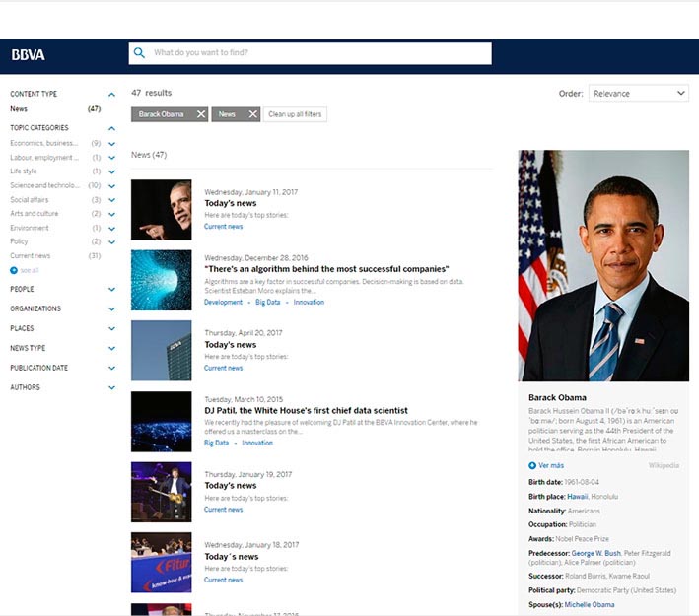Screen dimensions: 699x616
Task: Expand the Labour, employment category
Action: coord(111,158)
